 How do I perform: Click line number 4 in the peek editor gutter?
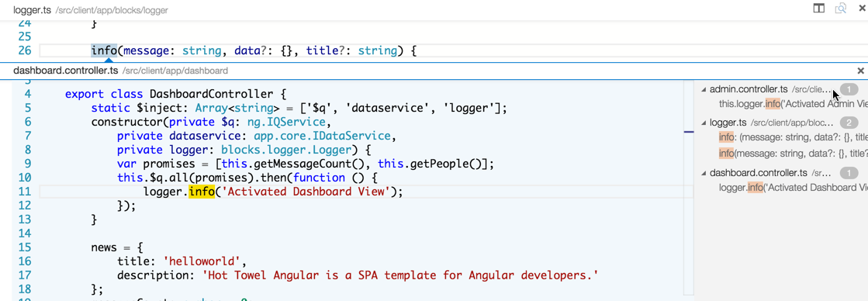coord(28,94)
